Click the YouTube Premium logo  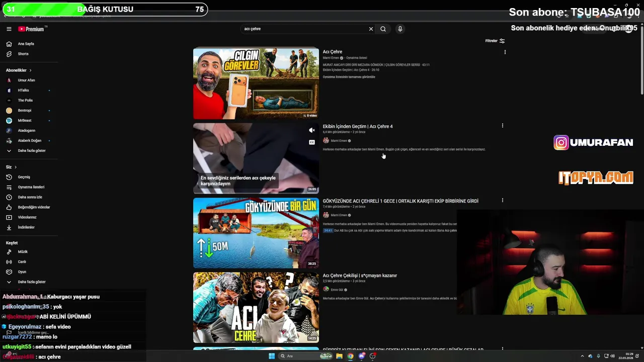tap(31, 29)
